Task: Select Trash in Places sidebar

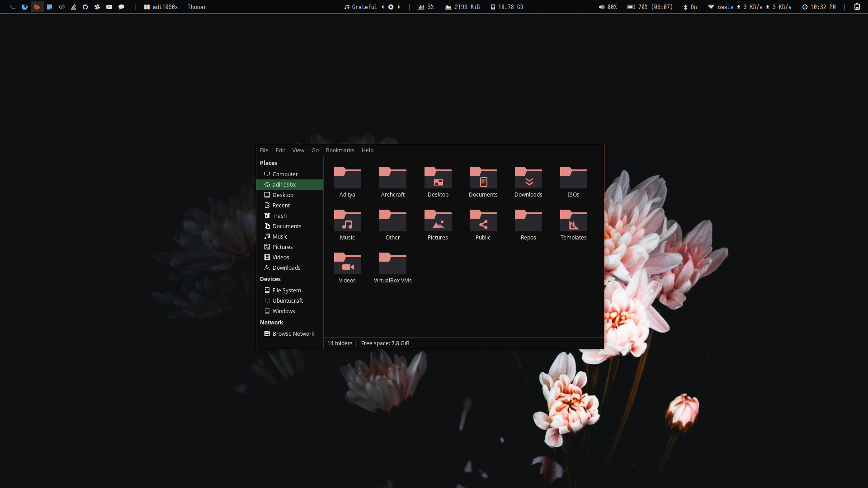Action: (279, 216)
